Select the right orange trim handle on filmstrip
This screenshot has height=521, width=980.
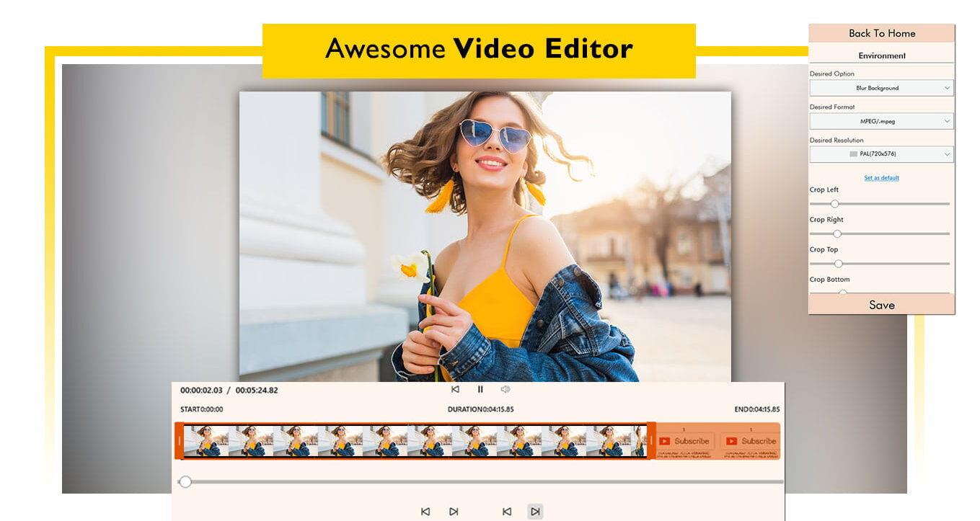pyautogui.click(x=651, y=440)
